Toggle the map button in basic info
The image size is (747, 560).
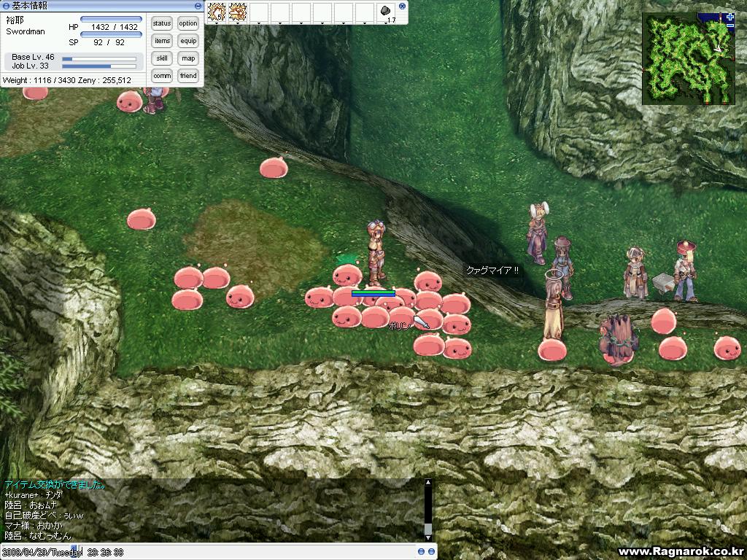coord(188,58)
